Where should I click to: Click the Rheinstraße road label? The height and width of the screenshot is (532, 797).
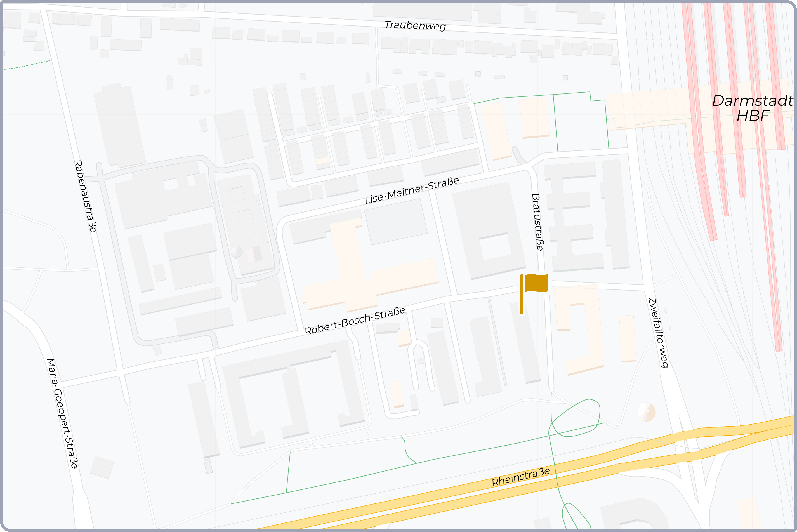521,477
